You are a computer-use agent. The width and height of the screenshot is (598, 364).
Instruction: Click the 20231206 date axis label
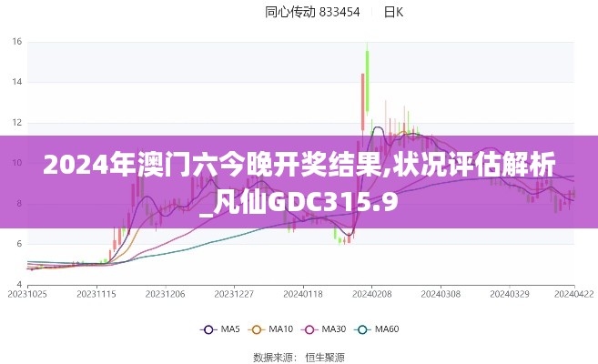tap(165, 294)
